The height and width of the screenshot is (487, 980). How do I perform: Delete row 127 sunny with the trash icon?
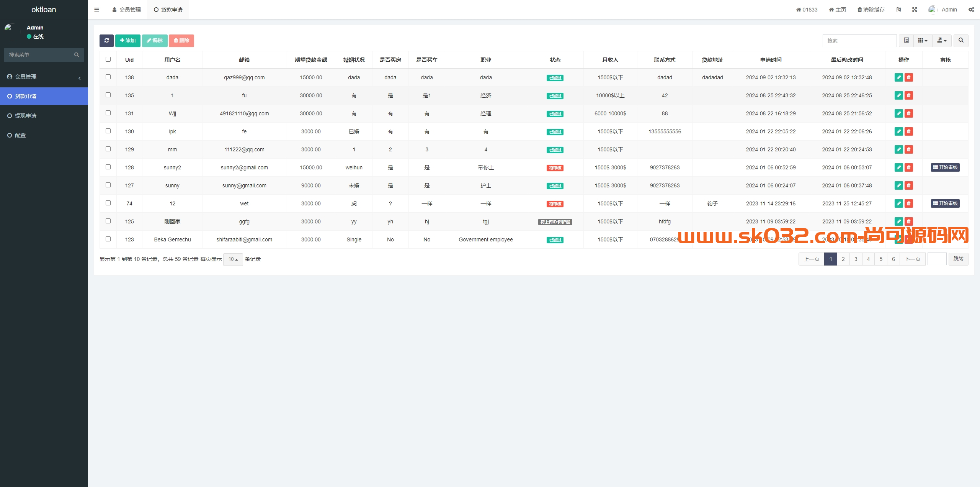tap(909, 185)
